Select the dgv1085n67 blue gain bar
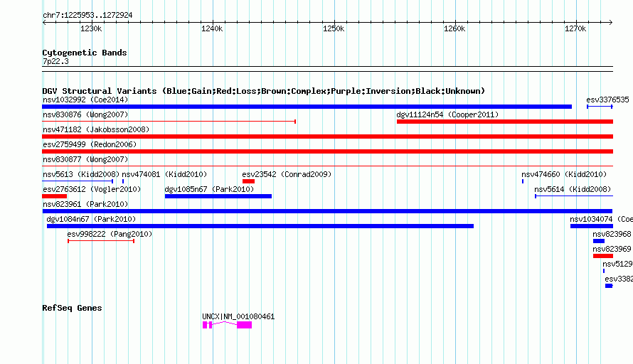The image size is (633, 364). (x=218, y=196)
